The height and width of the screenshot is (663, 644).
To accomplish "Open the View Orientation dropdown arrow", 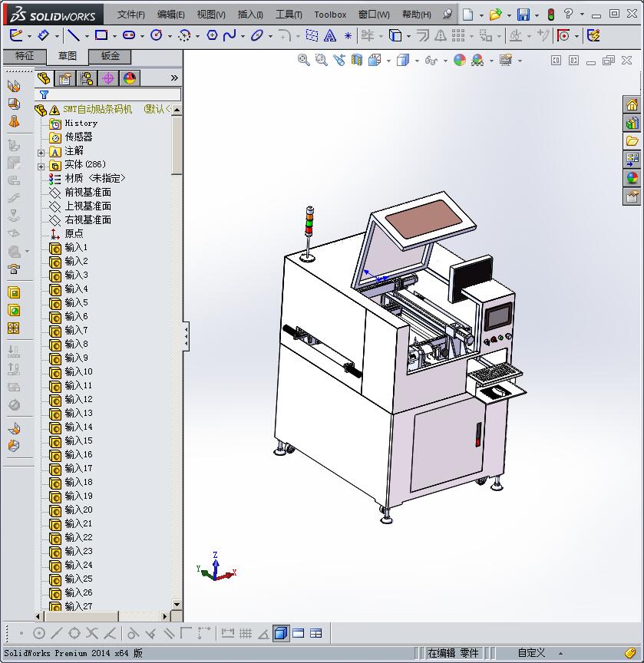I will 388,61.
